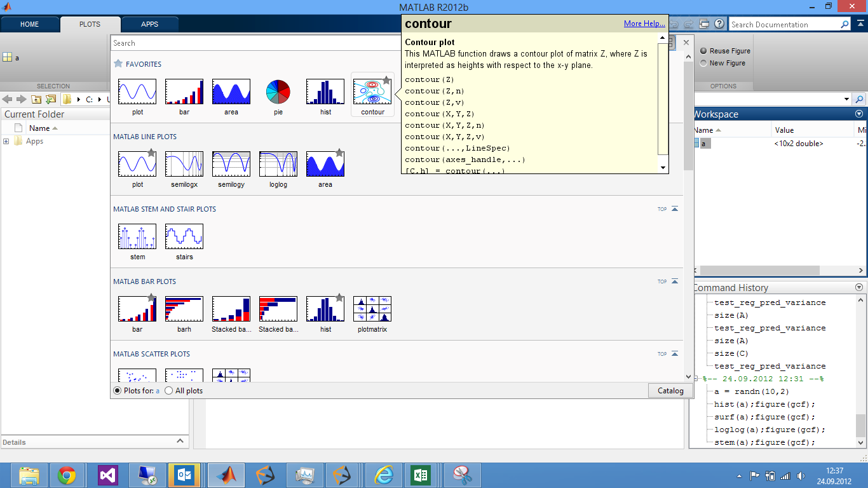Click the plot gallery Search field
Screen dimensions: 868x488
pyautogui.click(x=254, y=43)
